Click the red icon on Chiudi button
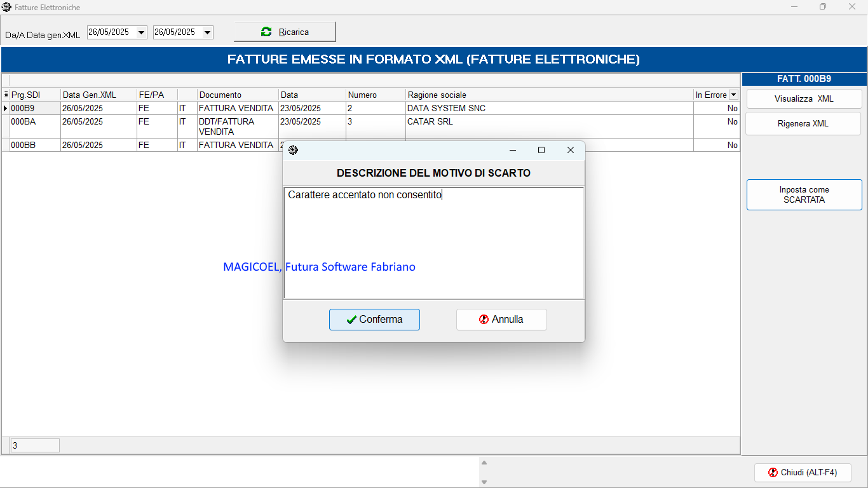This screenshot has width=868, height=488. tap(773, 473)
